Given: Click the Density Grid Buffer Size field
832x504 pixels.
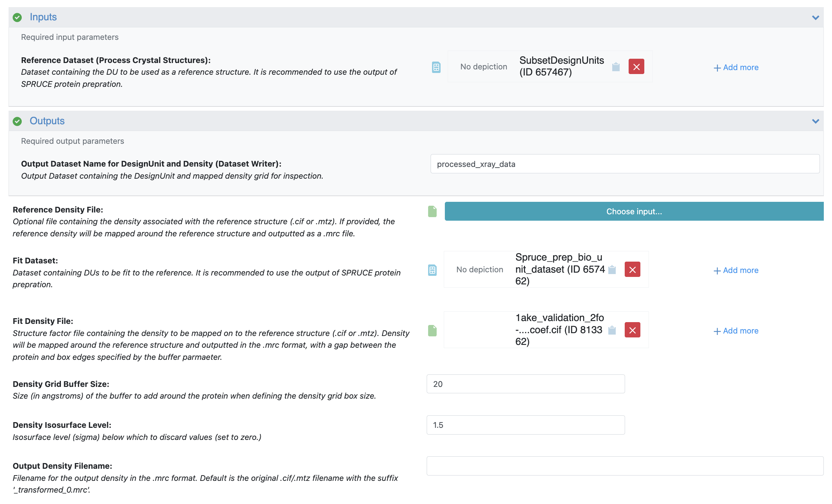Looking at the screenshot, I should click(x=525, y=384).
